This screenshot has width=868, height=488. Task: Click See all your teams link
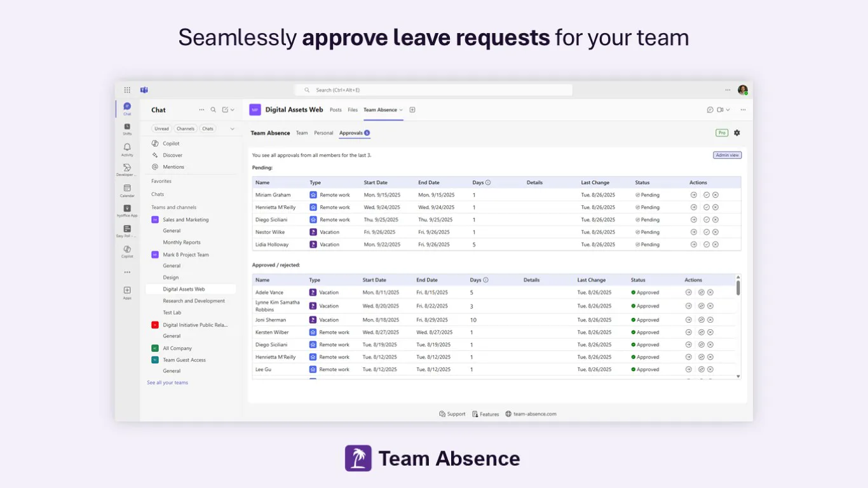(x=168, y=383)
